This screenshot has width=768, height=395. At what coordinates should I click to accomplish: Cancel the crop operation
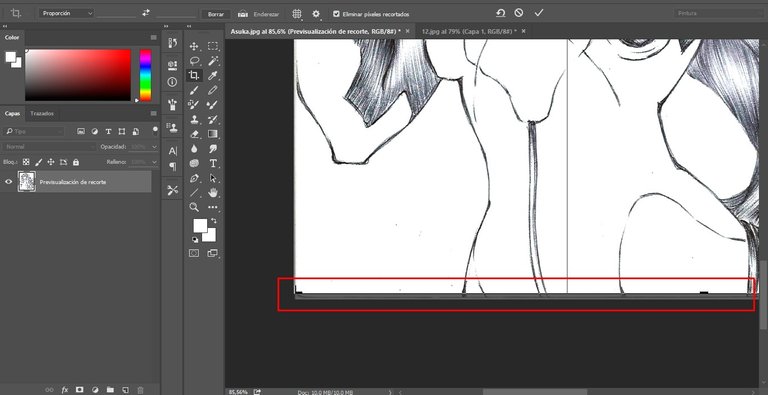[519, 13]
